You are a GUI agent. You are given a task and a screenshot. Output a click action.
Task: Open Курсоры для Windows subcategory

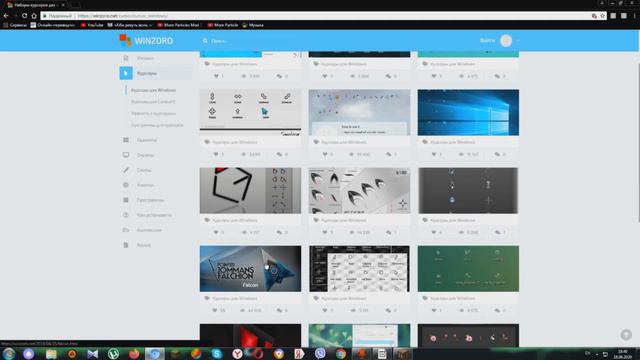coord(153,90)
